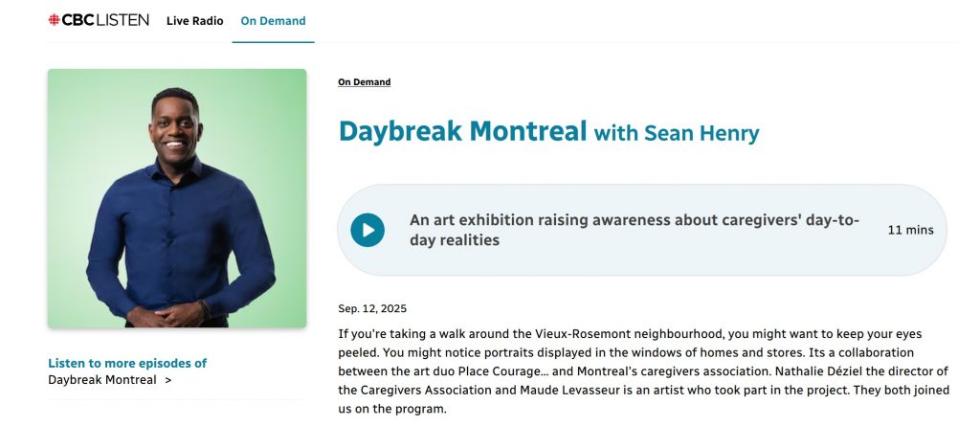The height and width of the screenshot is (426, 980).
Task: Click the Sean Henry host photo
Action: click(x=177, y=198)
